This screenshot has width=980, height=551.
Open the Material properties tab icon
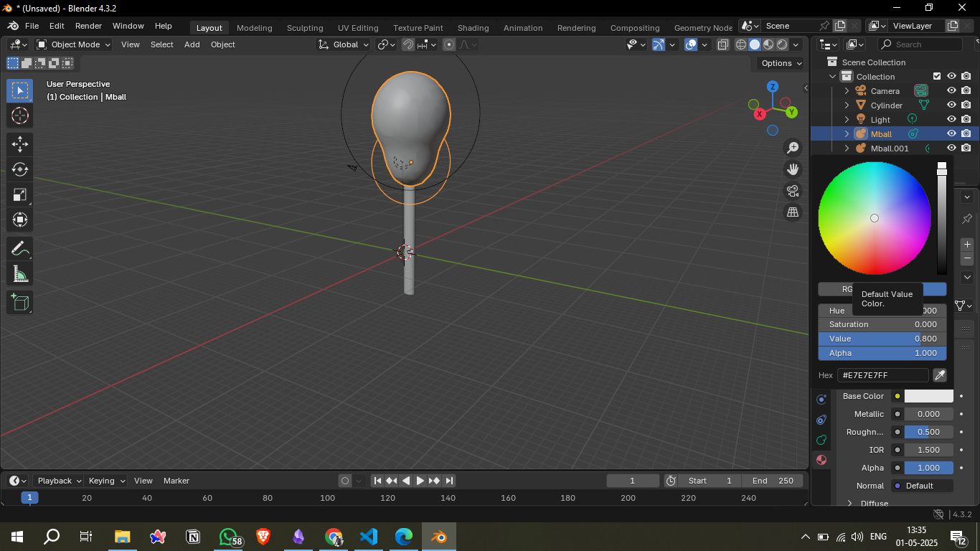coord(821,460)
